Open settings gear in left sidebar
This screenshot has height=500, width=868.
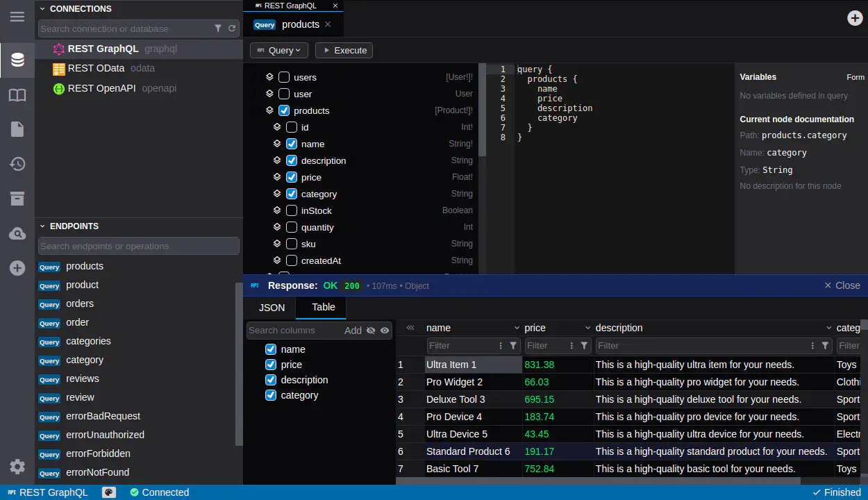pos(17,467)
